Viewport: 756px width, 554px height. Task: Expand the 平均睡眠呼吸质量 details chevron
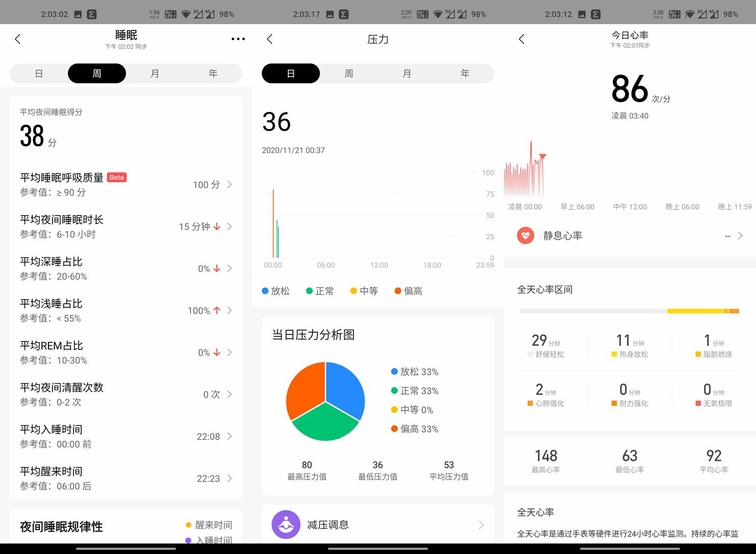point(230,185)
